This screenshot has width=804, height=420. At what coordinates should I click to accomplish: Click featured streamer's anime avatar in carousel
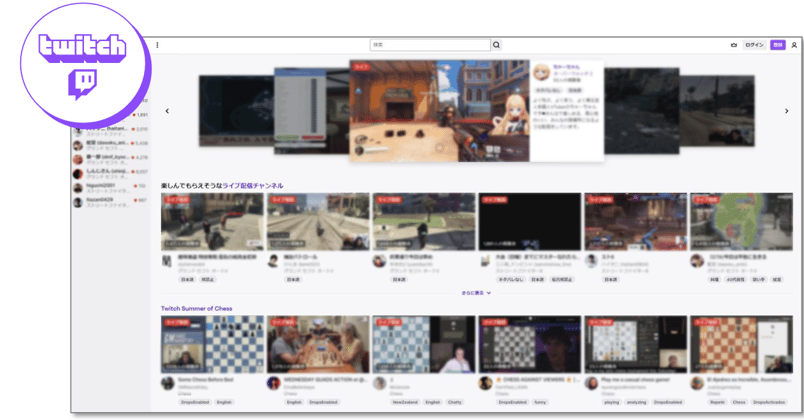[x=541, y=73]
